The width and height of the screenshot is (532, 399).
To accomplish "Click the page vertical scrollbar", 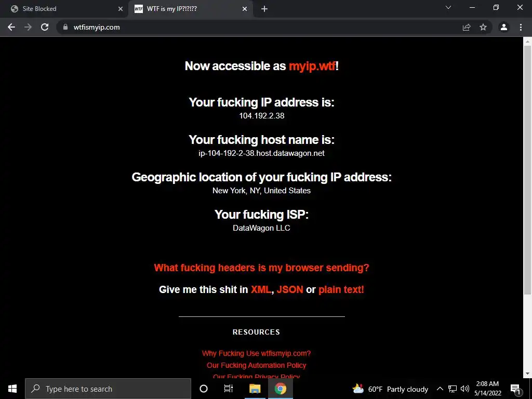I will pos(527,170).
